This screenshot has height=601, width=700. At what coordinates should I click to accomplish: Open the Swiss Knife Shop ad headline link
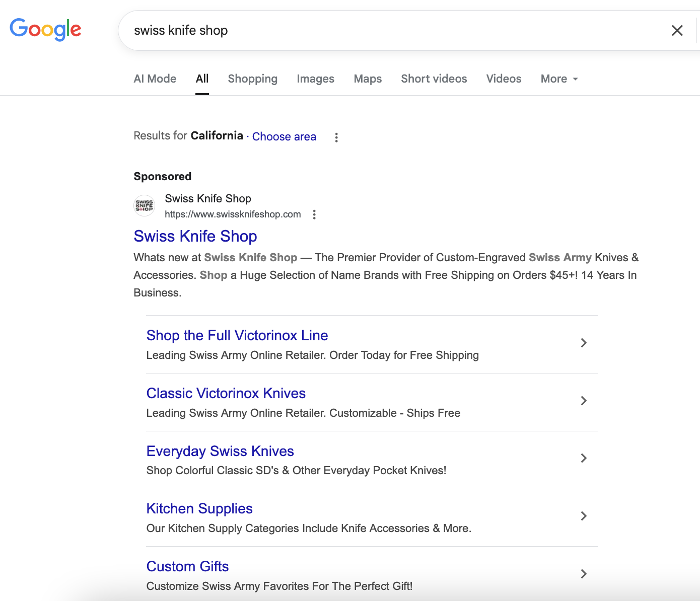[195, 236]
